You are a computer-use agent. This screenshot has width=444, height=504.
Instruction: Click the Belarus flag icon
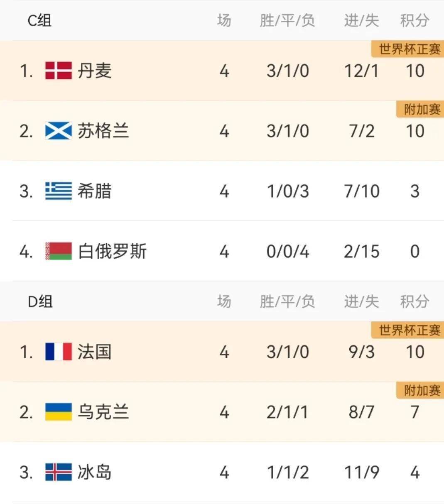pyautogui.click(x=58, y=252)
